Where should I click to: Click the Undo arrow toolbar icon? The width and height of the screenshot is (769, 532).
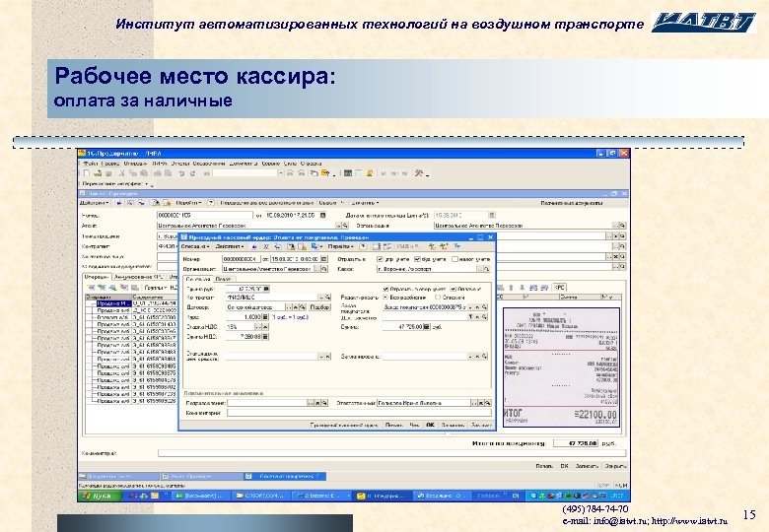tap(181, 173)
